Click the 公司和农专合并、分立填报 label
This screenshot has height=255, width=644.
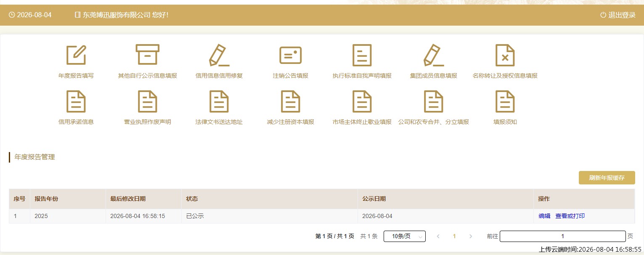pyautogui.click(x=434, y=122)
